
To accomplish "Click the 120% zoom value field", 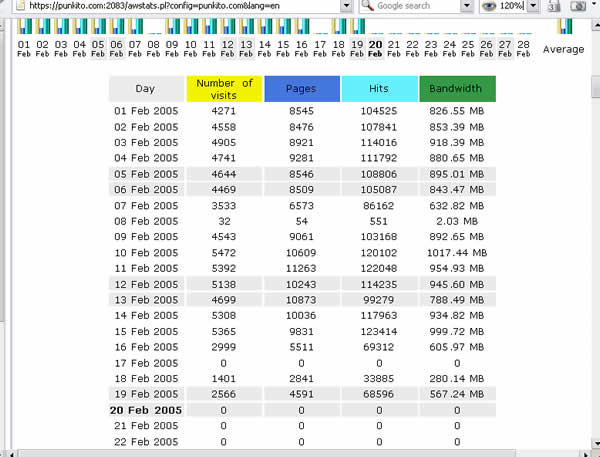I will point(511,6).
